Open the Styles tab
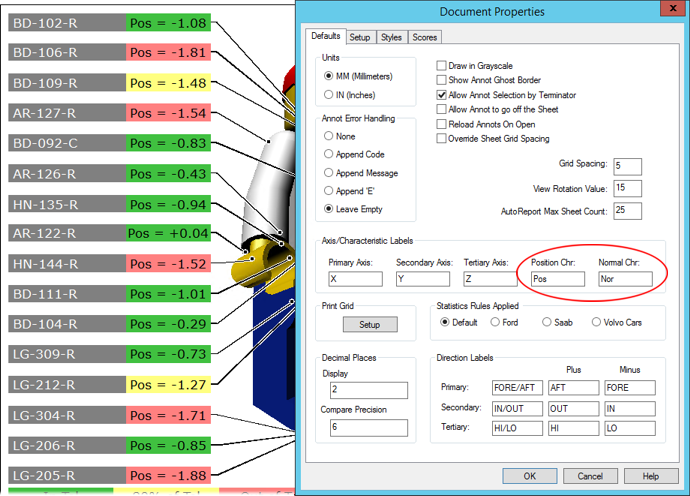The height and width of the screenshot is (496, 690). pyautogui.click(x=391, y=37)
